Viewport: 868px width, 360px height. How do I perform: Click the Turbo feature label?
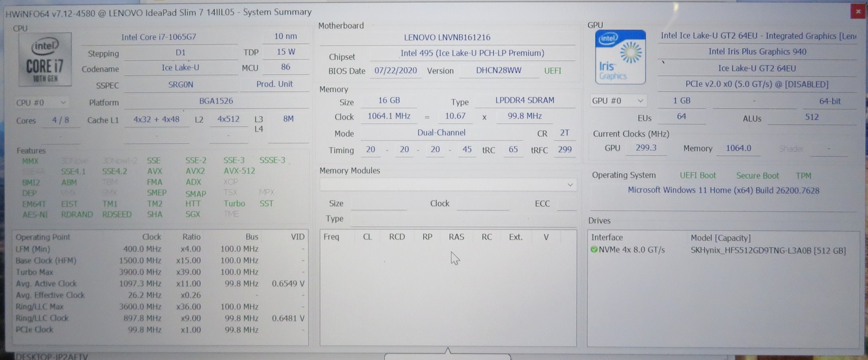(234, 204)
